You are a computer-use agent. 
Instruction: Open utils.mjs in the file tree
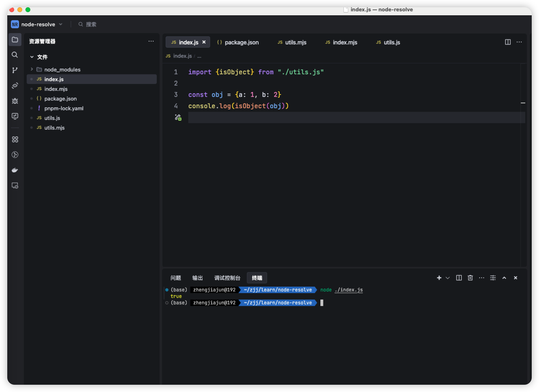pyautogui.click(x=55, y=128)
